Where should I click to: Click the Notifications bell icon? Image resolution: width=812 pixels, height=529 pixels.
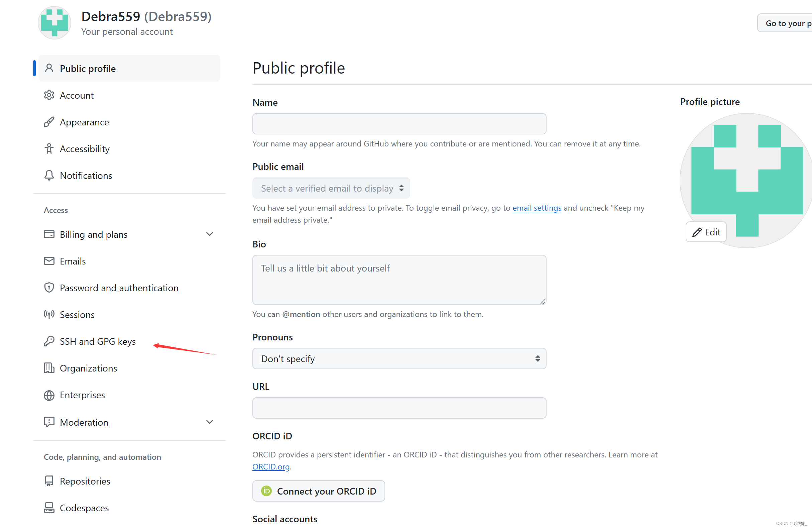49,175
